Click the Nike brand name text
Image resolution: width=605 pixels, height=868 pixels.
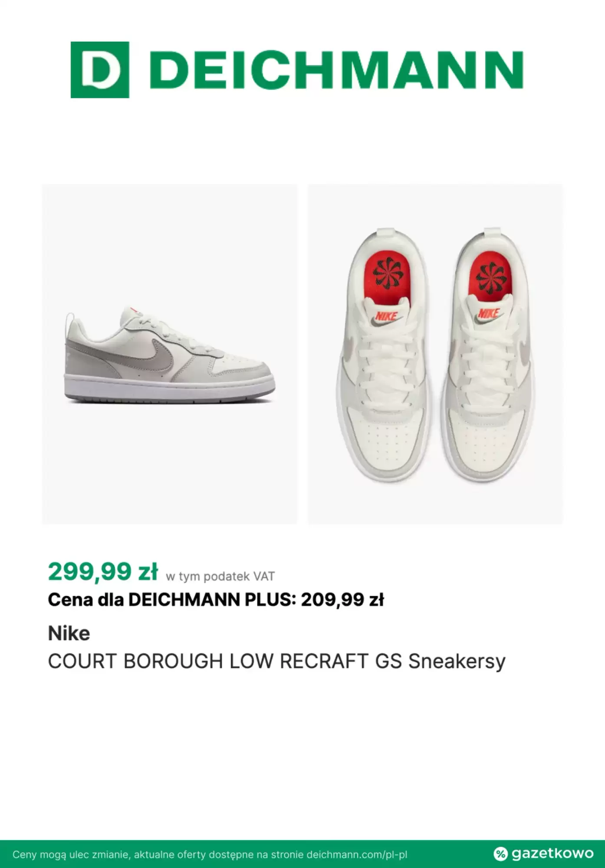pos(69,634)
